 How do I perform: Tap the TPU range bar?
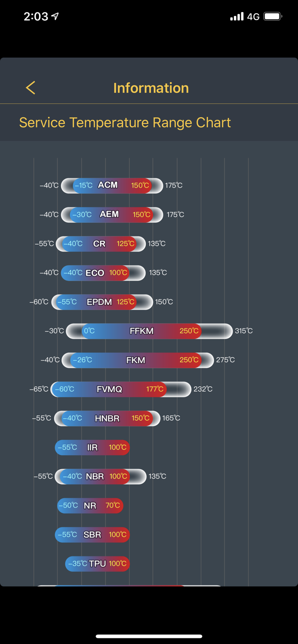tap(97, 564)
